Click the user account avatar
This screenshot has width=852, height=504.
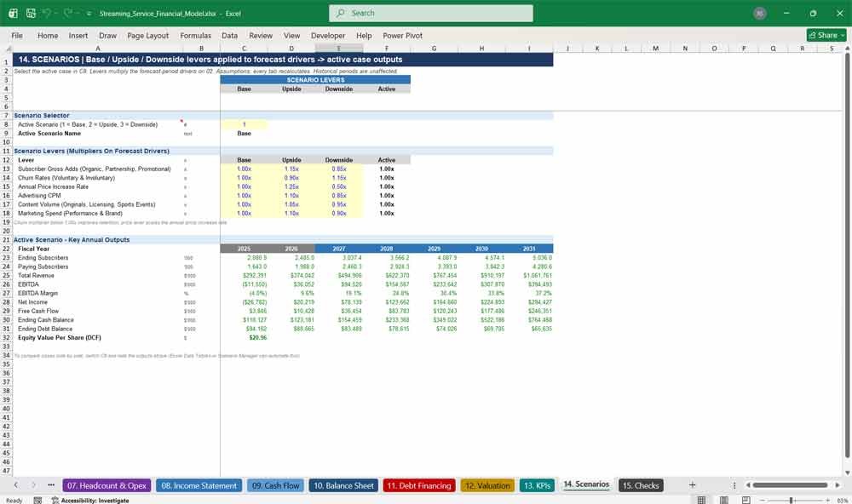tap(760, 13)
